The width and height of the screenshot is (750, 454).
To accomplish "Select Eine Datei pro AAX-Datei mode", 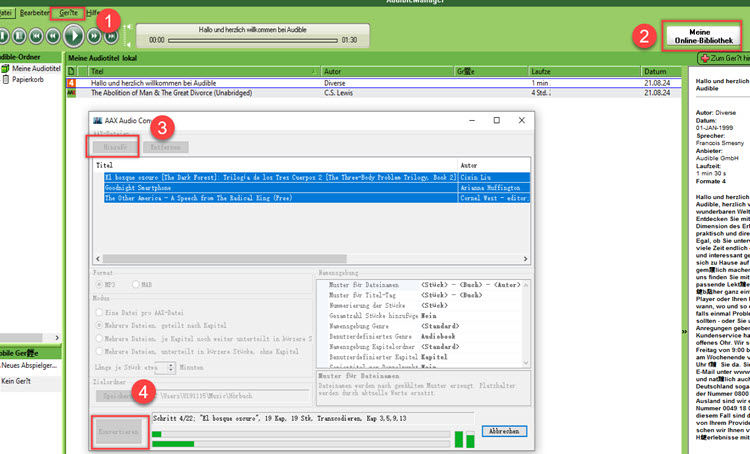I will [99, 312].
